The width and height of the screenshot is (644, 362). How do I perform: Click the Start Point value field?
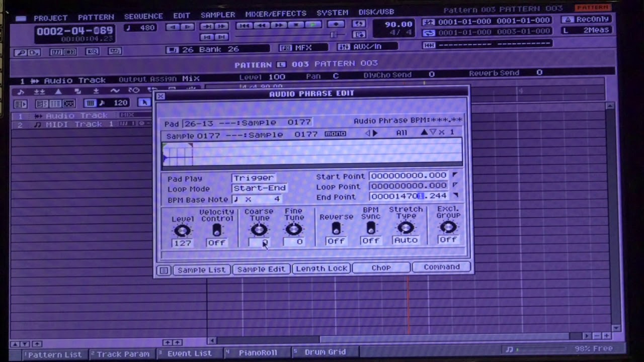pos(408,175)
